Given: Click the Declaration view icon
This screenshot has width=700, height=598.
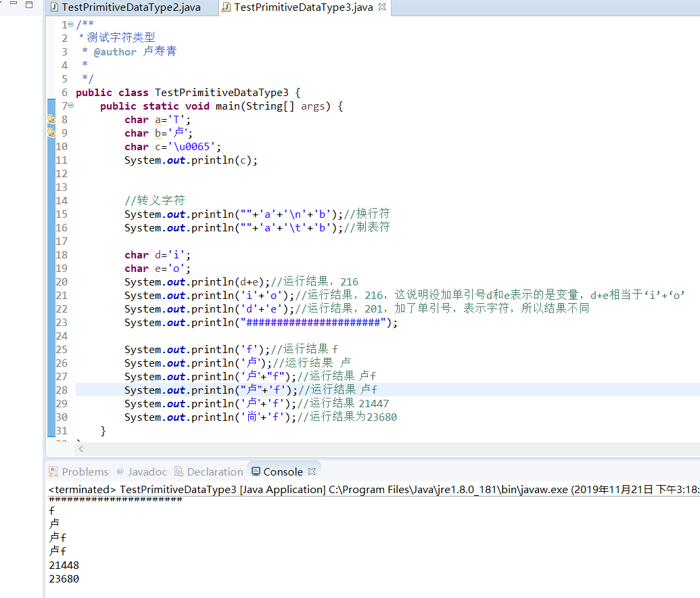Looking at the screenshot, I should 179,471.
